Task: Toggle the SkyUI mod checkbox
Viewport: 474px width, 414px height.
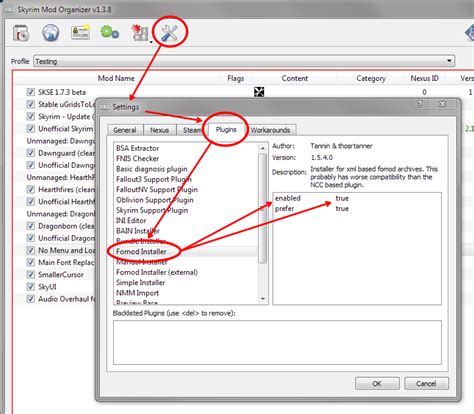Action: (x=30, y=287)
